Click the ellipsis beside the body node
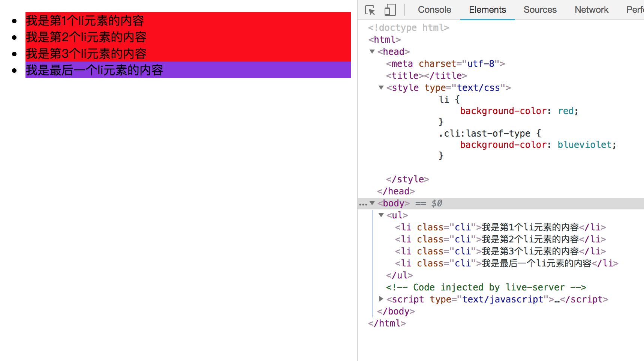644x361 pixels. point(363,204)
